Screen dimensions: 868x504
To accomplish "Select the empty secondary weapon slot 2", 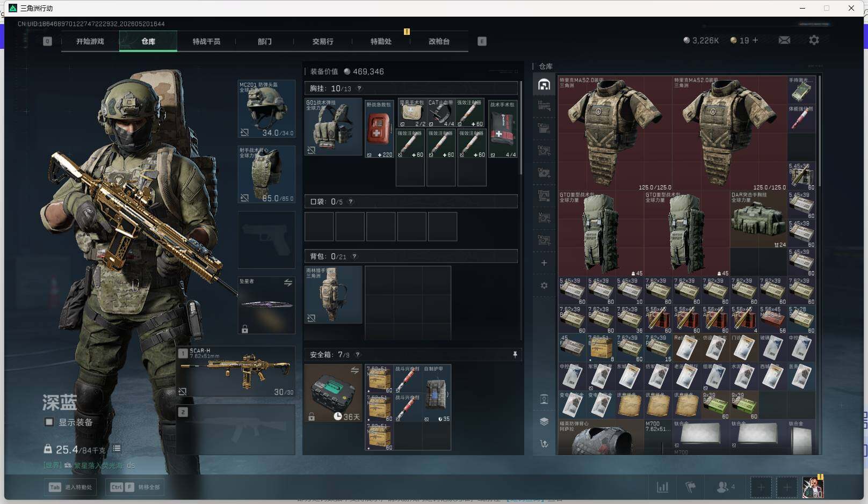I will coord(236,429).
